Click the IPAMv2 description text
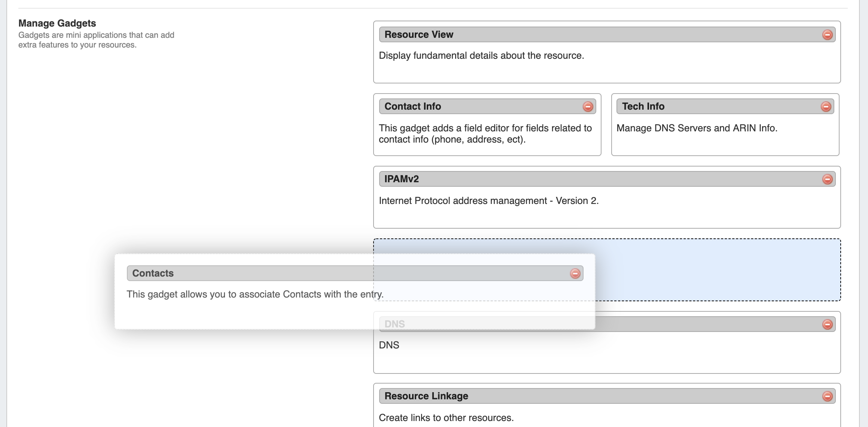 [488, 201]
